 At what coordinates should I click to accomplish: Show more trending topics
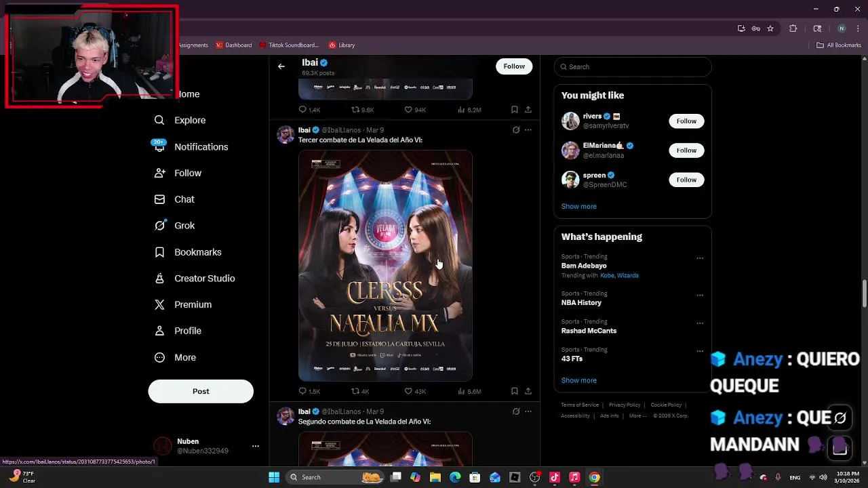(578, 380)
